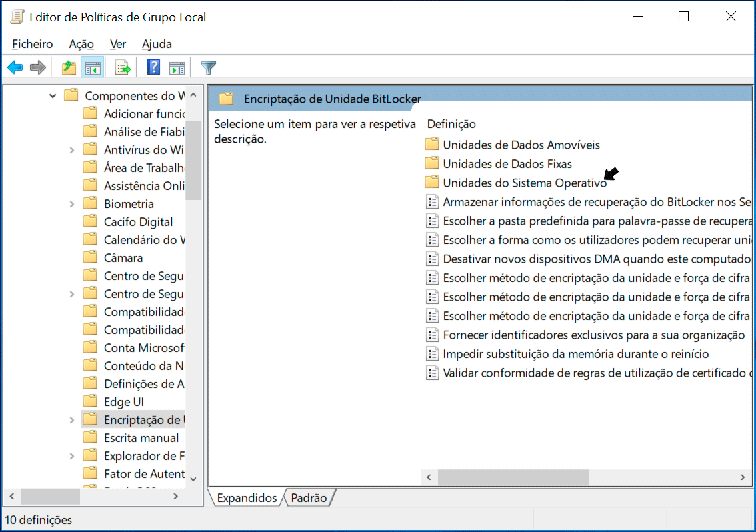Expand the Explorador de Ficheiros node
756x532 pixels.
tap(72, 456)
